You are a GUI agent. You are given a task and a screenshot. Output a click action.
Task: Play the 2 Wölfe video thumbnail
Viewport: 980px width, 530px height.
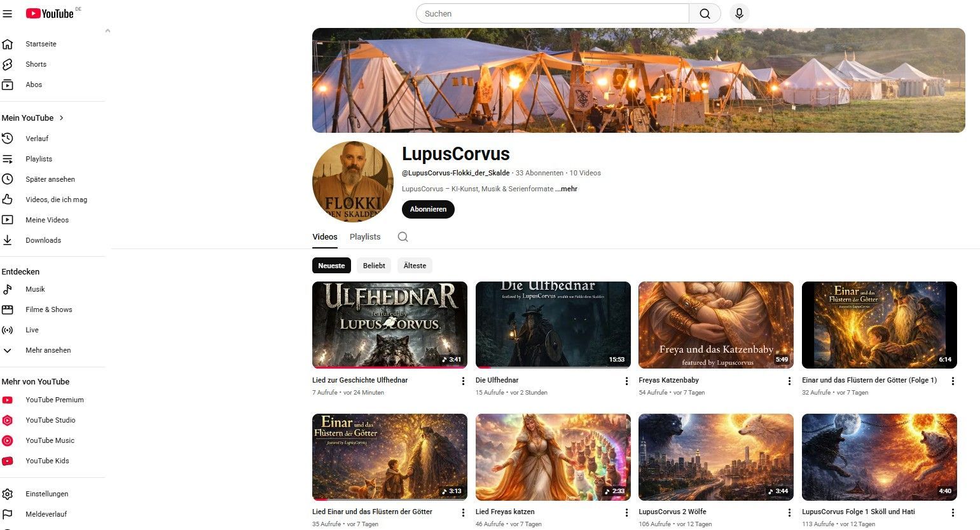coord(716,457)
